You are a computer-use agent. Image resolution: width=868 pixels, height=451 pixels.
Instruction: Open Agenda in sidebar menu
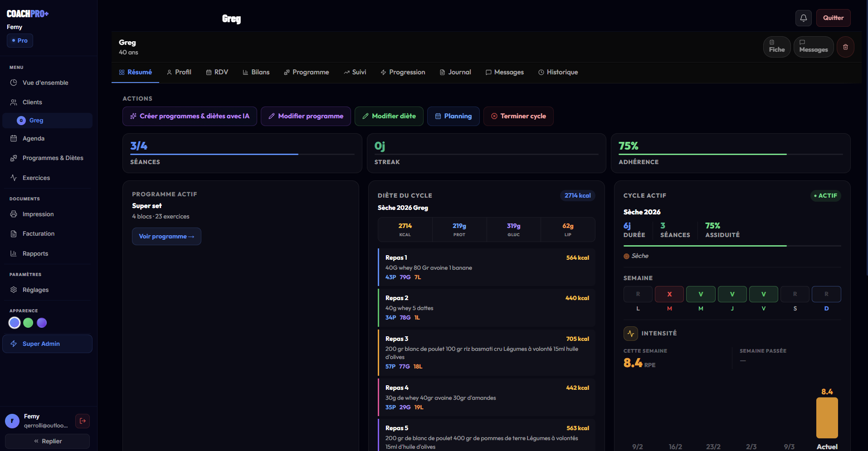47,139
